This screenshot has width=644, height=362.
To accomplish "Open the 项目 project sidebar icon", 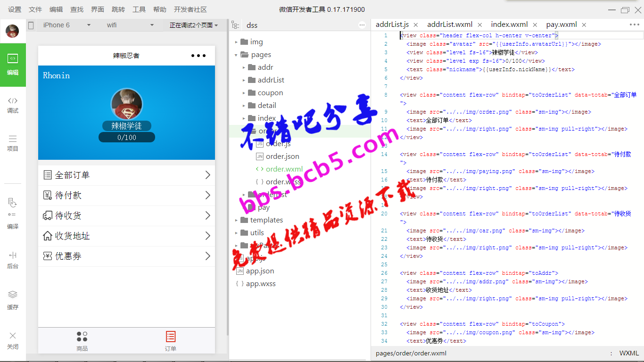I will 13,143.
